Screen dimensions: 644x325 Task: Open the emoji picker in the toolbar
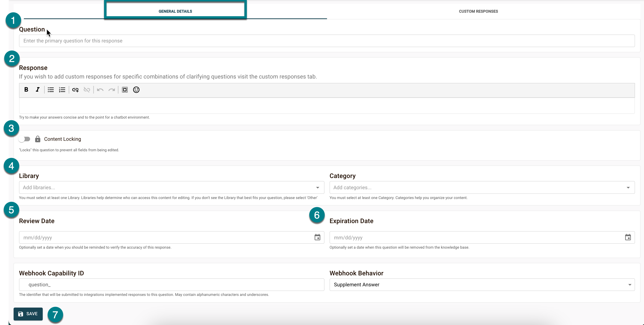136,90
